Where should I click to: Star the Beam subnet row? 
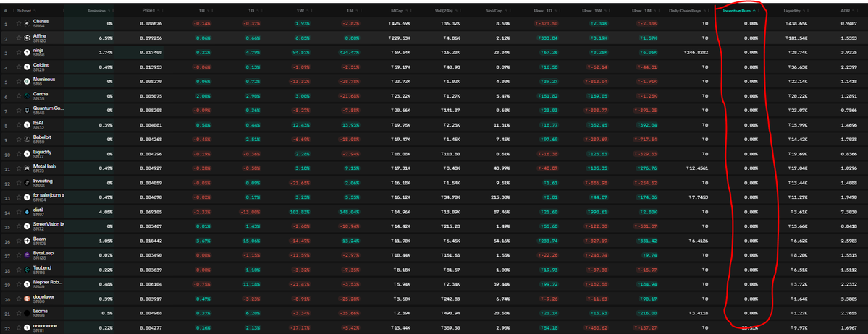19,241
